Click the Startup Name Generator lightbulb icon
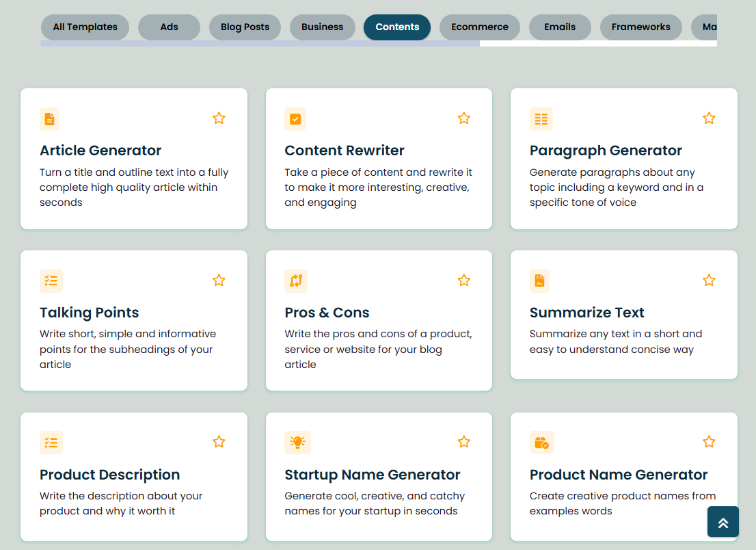Screen dimensions: 756x550 pos(297,443)
